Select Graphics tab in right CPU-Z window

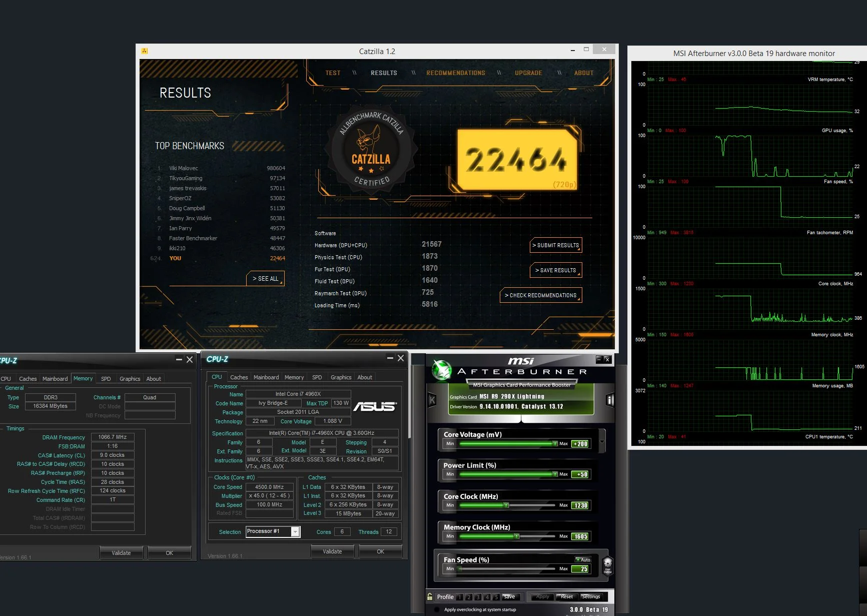point(341,377)
